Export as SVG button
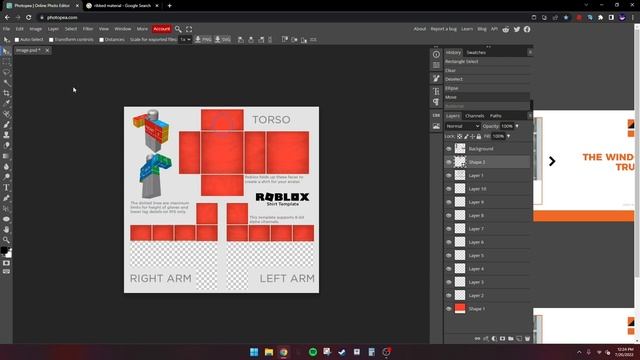Screen dimensions: 640x360 pos(222,40)
